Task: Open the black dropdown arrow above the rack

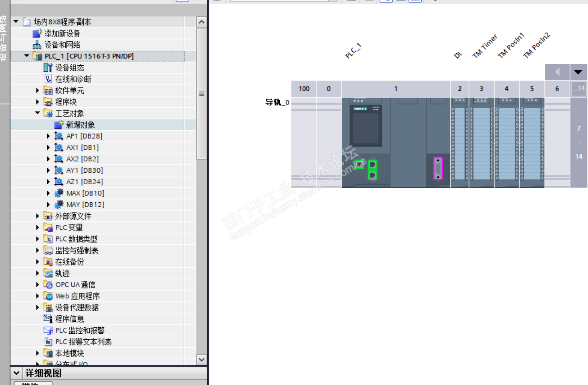Action: [578, 72]
